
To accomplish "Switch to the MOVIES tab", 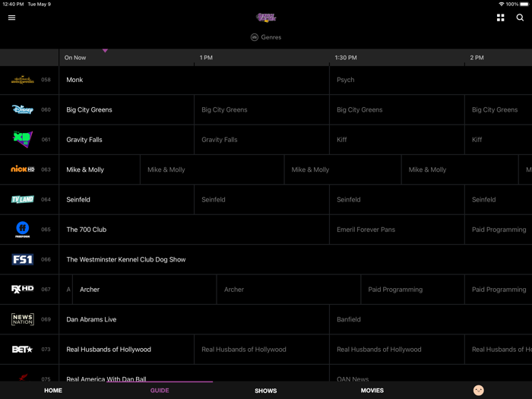I will pyautogui.click(x=372, y=391).
